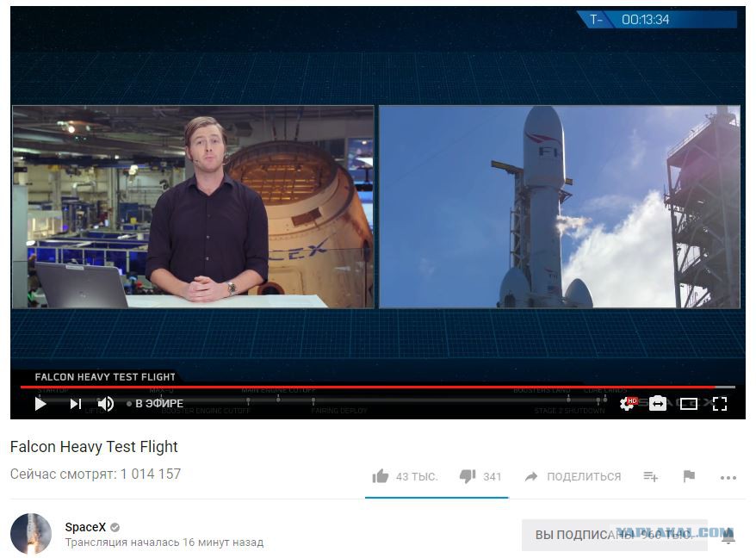The image size is (756, 558).
Task: Open the SpaceX channel name link
Action: pyautogui.click(x=85, y=527)
